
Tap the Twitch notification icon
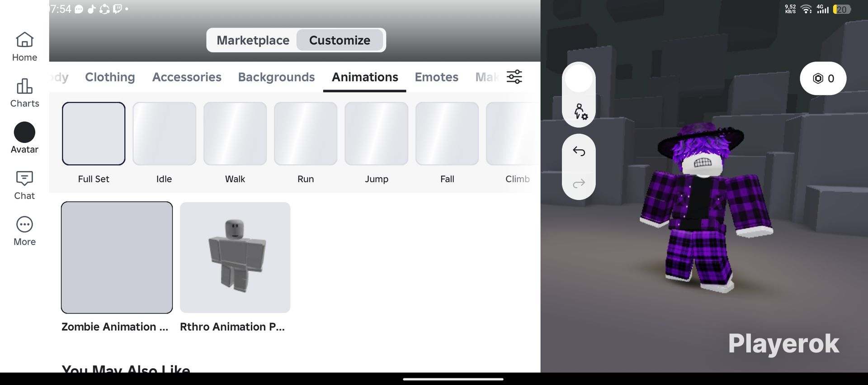click(117, 9)
